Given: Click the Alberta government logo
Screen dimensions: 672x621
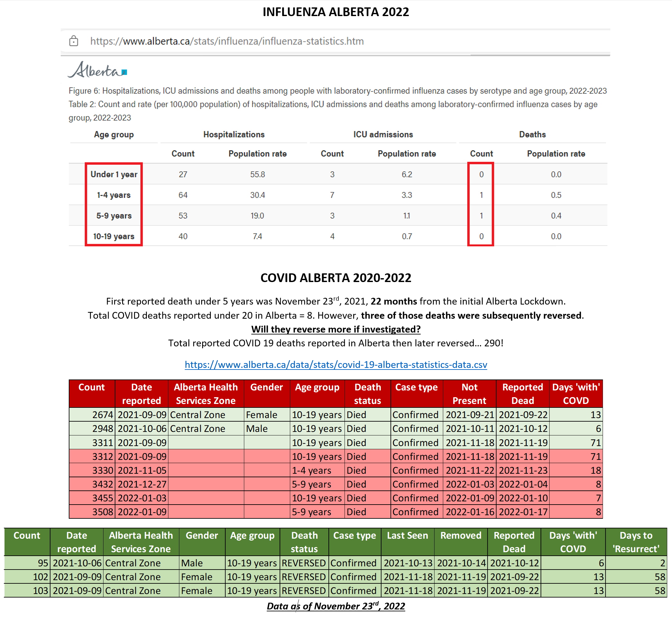Looking at the screenshot, I should click(x=97, y=70).
